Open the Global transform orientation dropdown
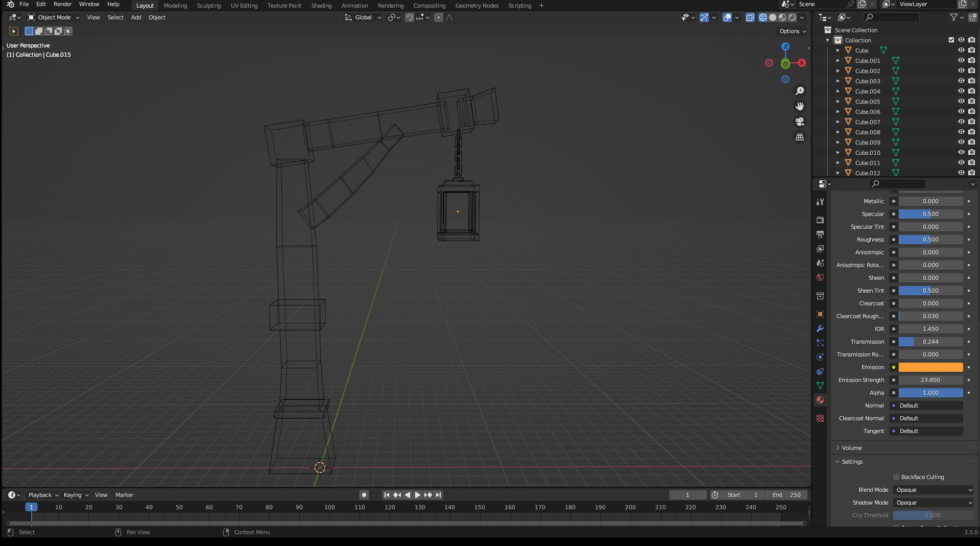 [x=363, y=17]
